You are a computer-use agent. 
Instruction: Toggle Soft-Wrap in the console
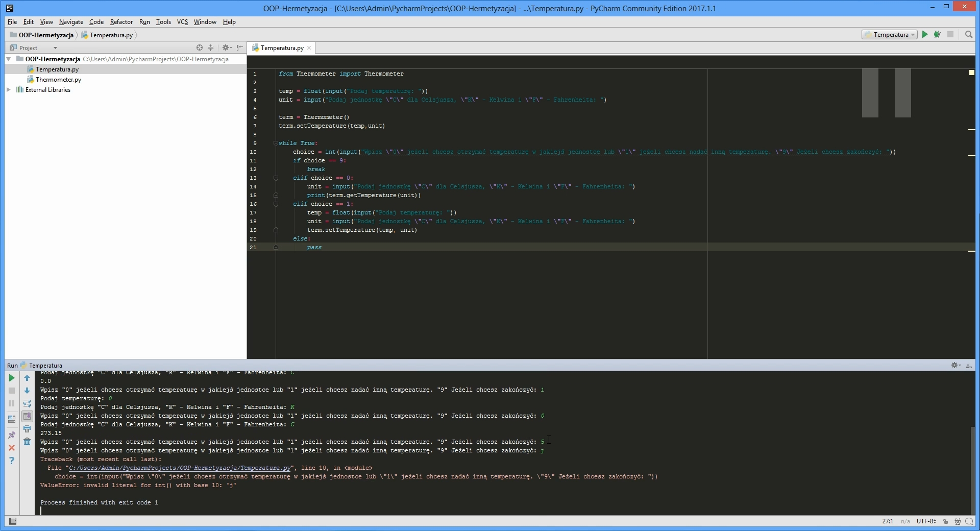27,403
